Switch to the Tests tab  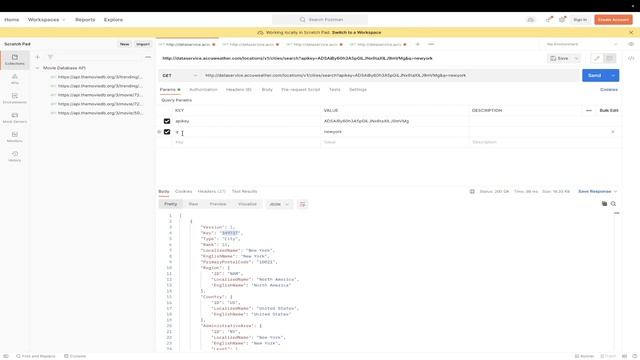[x=334, y=89]
